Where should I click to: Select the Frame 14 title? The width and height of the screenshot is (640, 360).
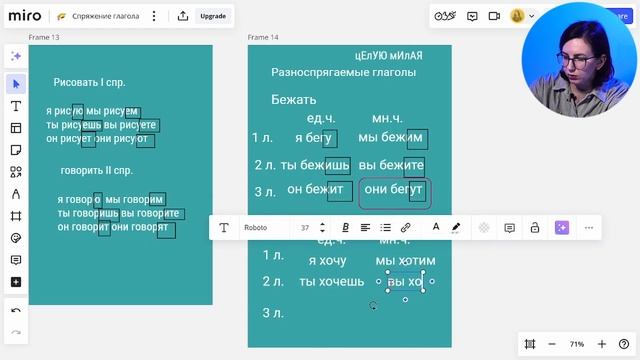263,37
